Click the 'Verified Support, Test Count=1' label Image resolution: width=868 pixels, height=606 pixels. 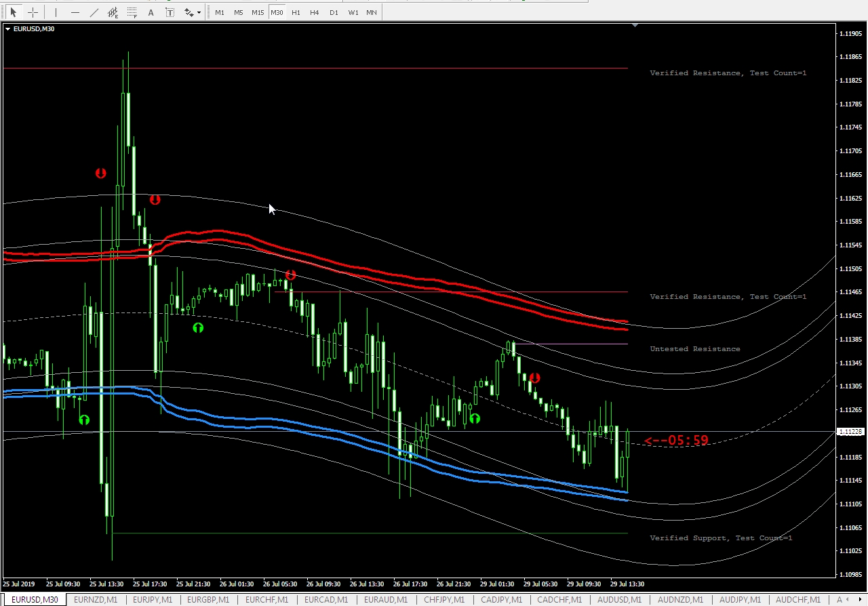pyautogui.click(x=721, y=538)
